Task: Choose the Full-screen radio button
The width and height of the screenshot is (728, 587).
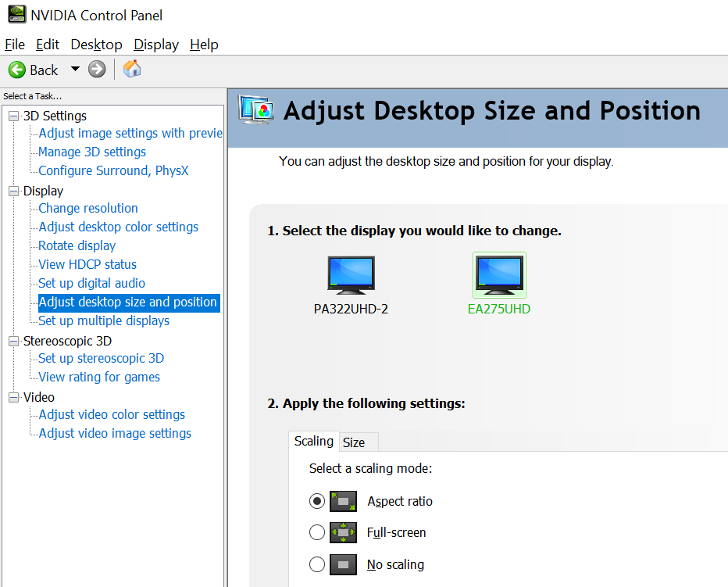Action: pyautogui.click(x=317, y=532)
